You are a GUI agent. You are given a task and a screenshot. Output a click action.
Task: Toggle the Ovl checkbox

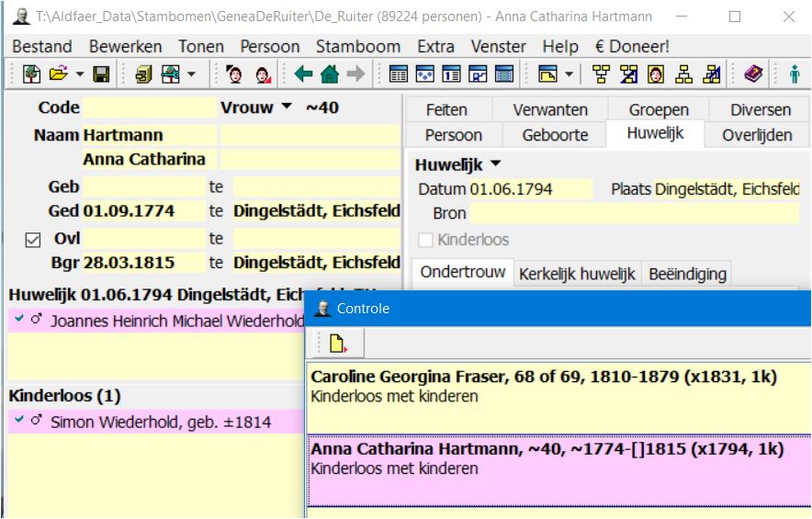point(33,240)
